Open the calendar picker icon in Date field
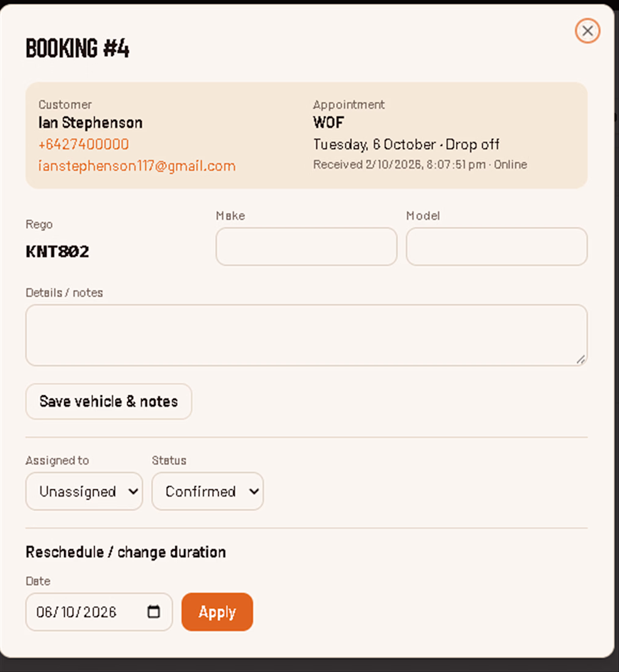Screen dimensions: 619x672 pyautogui.click(x=153, y=612)
